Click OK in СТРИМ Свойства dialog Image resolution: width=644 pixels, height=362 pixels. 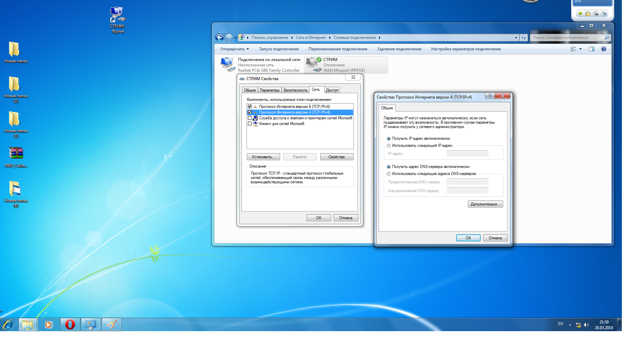pyautogui.click(x=319, y=218)
